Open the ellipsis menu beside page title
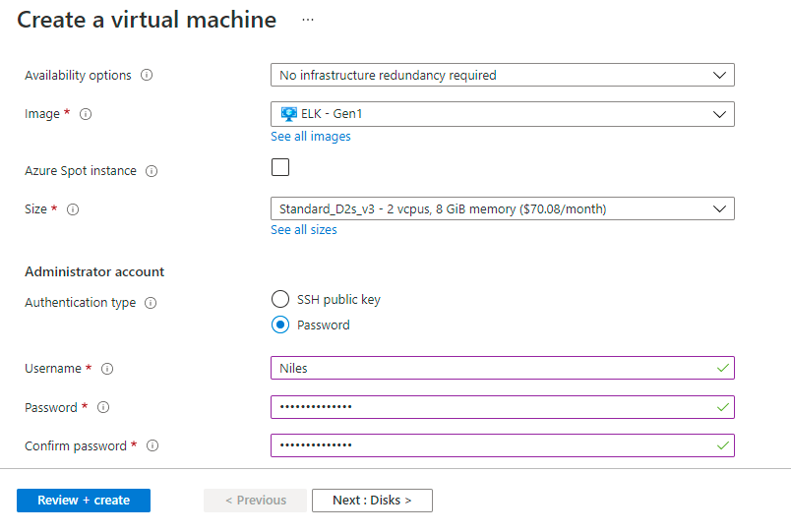The height and width of the screenshot is (532, 791). pyautogui.click(x=308, y=20)
